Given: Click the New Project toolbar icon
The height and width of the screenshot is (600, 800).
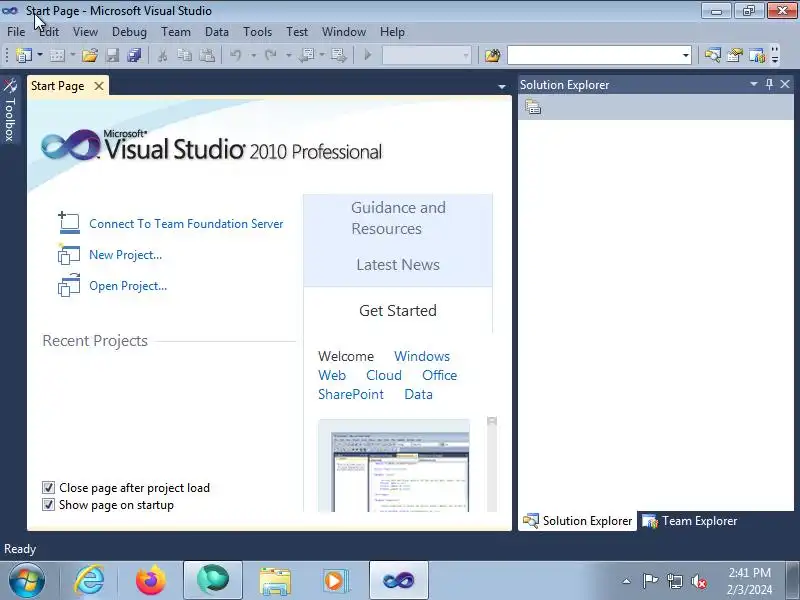Looking at the screenshot, I should tap(23, 55).
